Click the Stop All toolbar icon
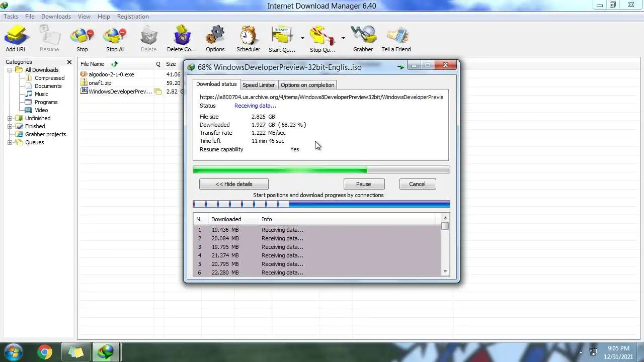The width and height of the screenshot is (644, 362). coord(115,39)
